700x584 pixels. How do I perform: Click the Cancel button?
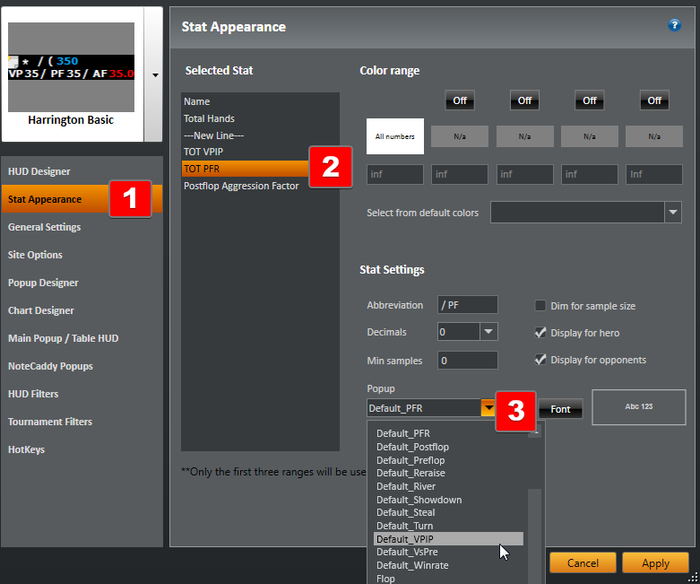(583, 563)
